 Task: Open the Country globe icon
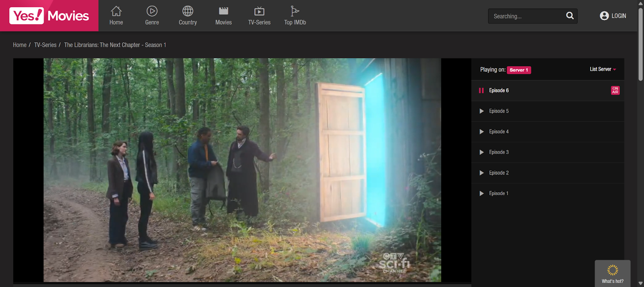pos(188,11)
